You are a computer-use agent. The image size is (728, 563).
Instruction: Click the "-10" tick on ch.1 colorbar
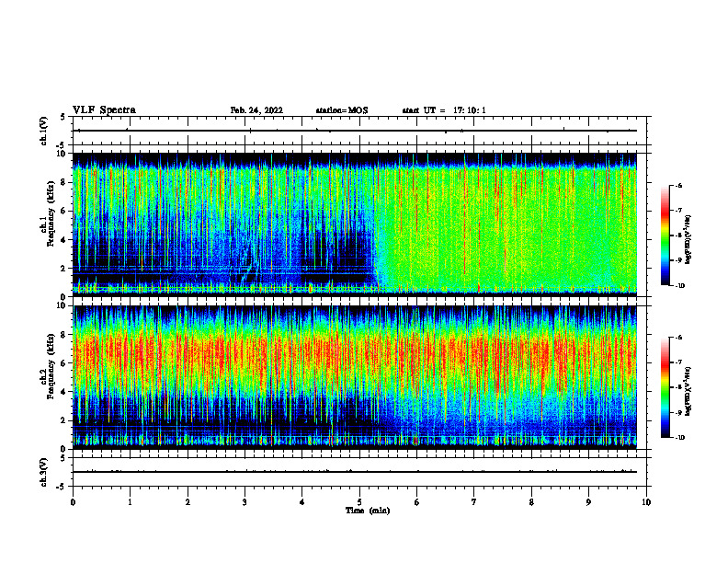click(679, 286)
